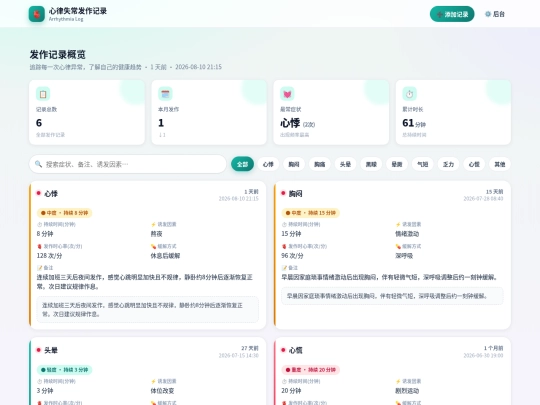Click the 胸闷 record card title
540x405 pixels.
295,194
